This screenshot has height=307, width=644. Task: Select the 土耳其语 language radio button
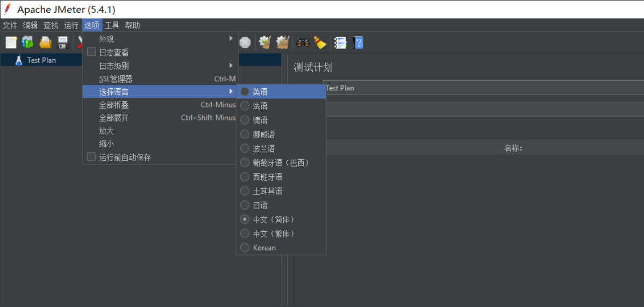(x=245, y=191)
